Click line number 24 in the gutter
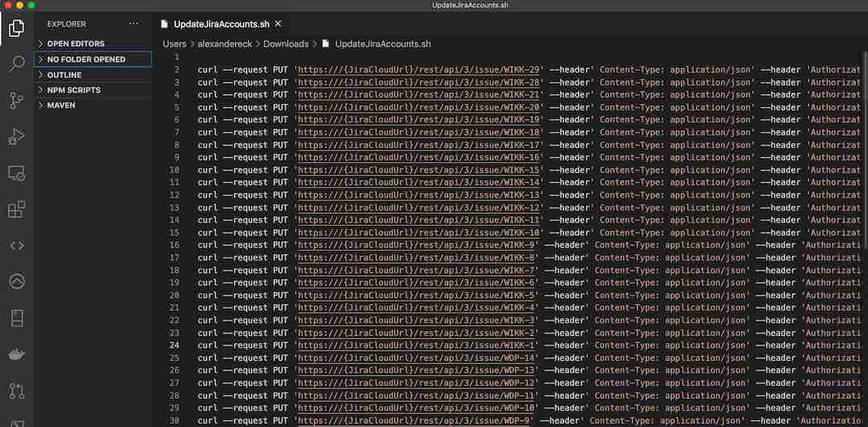This screenshot has width=868, height=427. [174, 346]
